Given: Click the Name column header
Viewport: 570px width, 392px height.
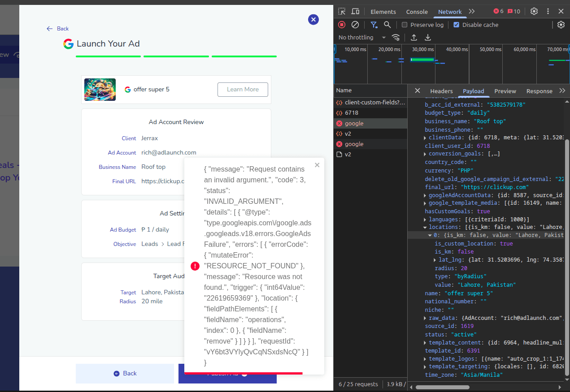Looking at the screenshot, I should pyautogui.click(x=370, y=90).
